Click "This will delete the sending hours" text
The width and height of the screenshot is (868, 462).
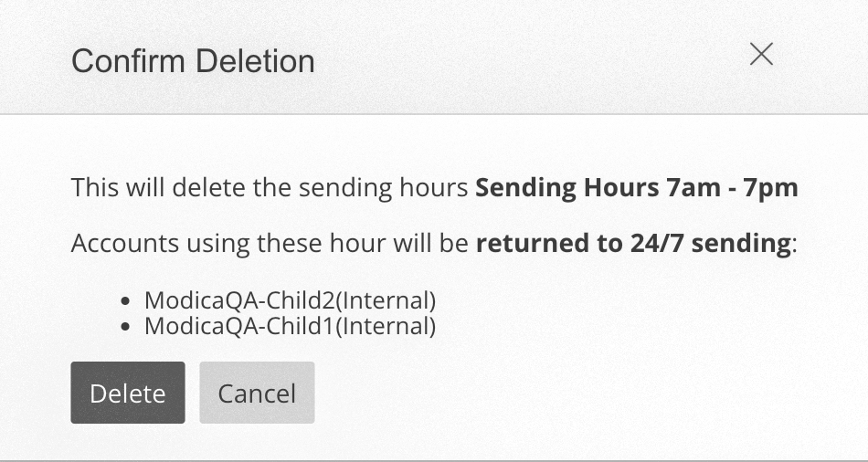[270, 188]
